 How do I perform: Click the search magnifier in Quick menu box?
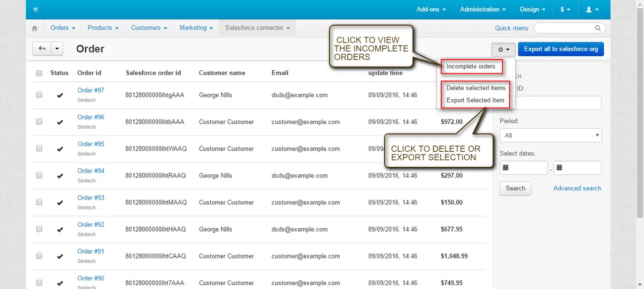coord(598,28)
